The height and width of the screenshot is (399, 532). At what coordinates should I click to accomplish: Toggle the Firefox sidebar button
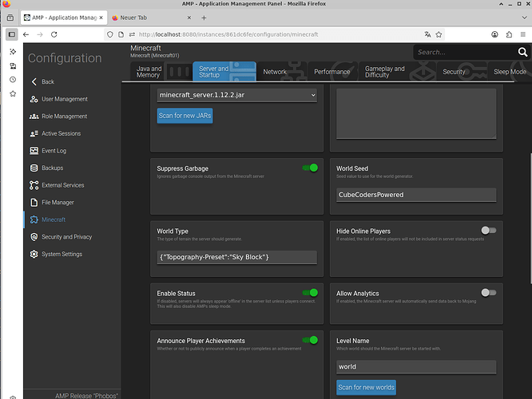(x=12, y=34)
